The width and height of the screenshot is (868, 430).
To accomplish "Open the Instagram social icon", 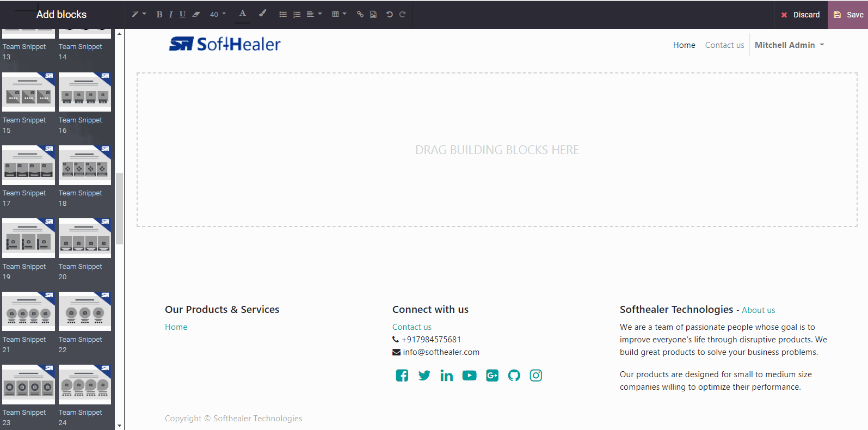I will tap(536, 376).
